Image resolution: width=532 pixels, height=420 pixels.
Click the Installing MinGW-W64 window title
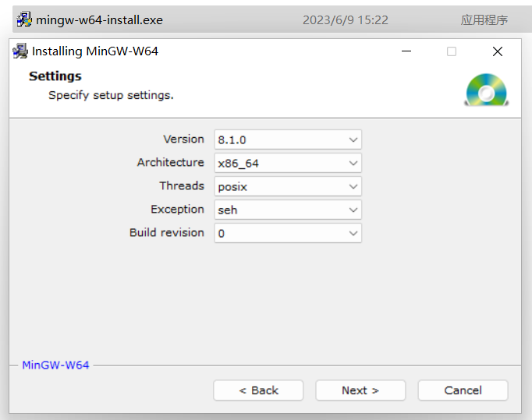[95, 51]
